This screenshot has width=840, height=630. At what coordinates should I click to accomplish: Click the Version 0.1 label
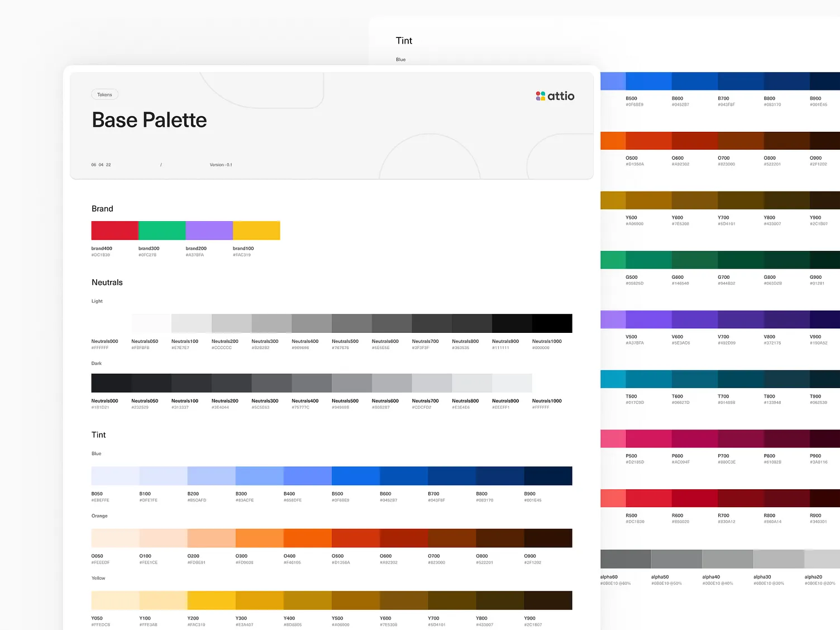(221, 165)
